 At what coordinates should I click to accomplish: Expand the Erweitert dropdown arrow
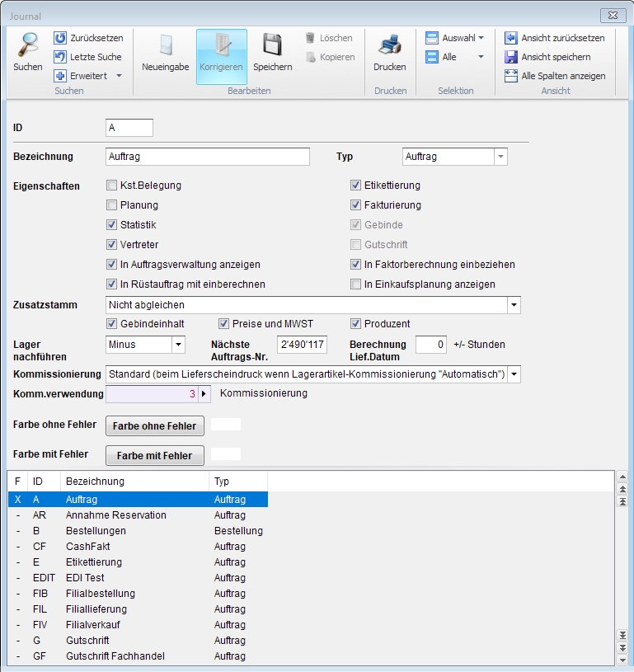pyautogui.click(x=120, y=76)
